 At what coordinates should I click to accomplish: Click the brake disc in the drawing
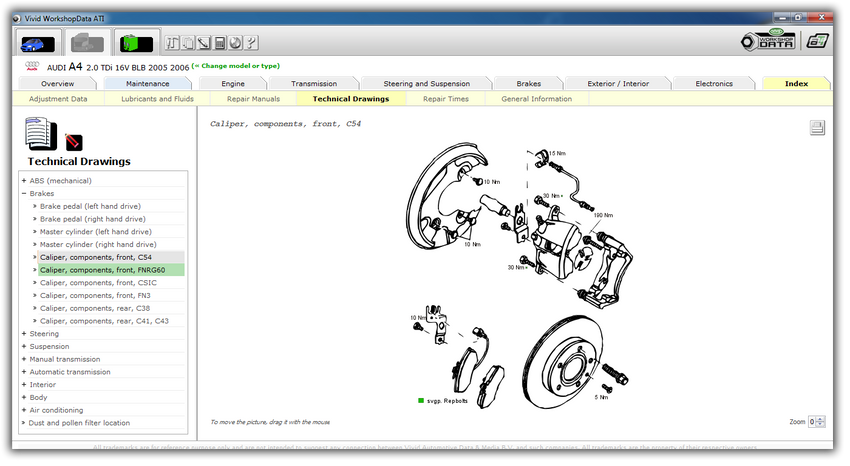564,362
